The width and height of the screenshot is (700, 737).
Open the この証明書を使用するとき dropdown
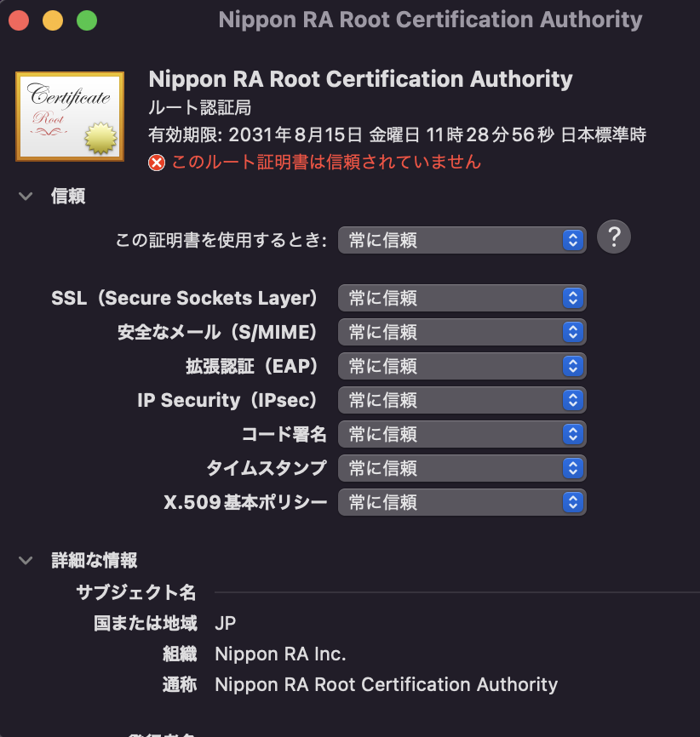tap(462, 240)
